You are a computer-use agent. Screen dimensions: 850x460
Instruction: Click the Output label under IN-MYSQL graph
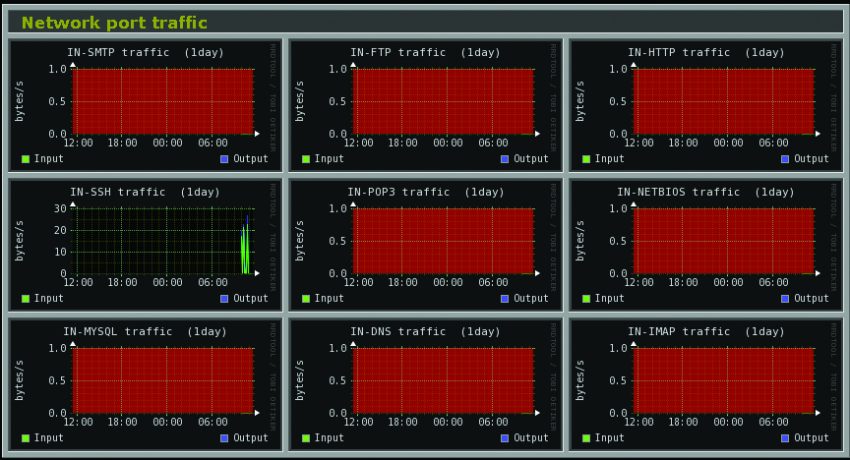click(251, 438)
